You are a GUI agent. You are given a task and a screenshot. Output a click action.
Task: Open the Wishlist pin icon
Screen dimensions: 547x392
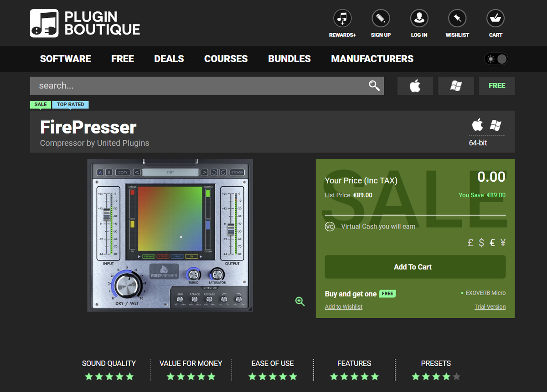[x=457, y=18]
